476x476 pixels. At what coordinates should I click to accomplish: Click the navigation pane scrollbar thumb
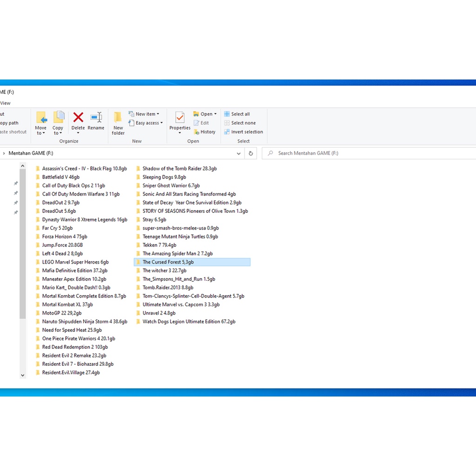point(22,244)
